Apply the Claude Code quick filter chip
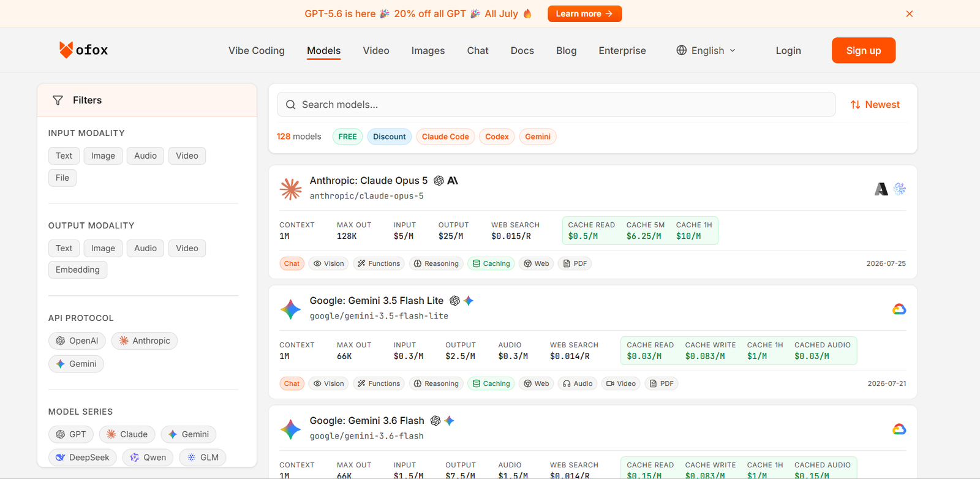This screenshot has height=479, width=980. pos(445,137)
